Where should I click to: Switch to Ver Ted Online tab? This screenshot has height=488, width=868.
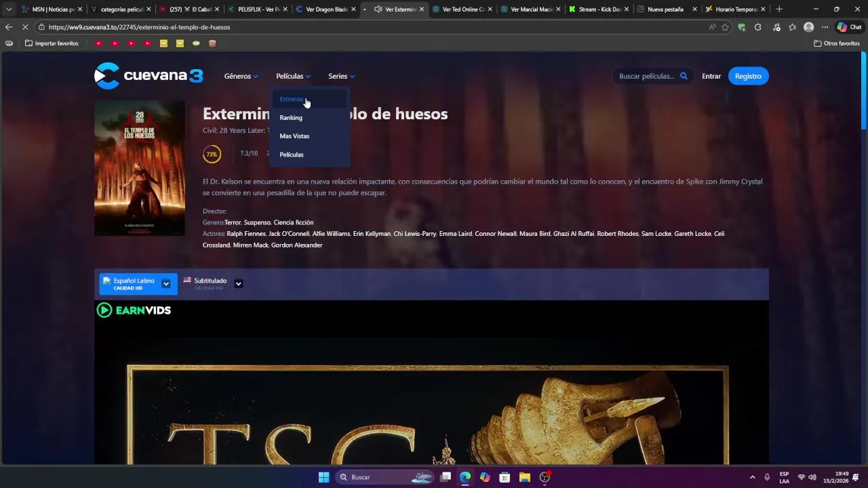coord(462,9)
